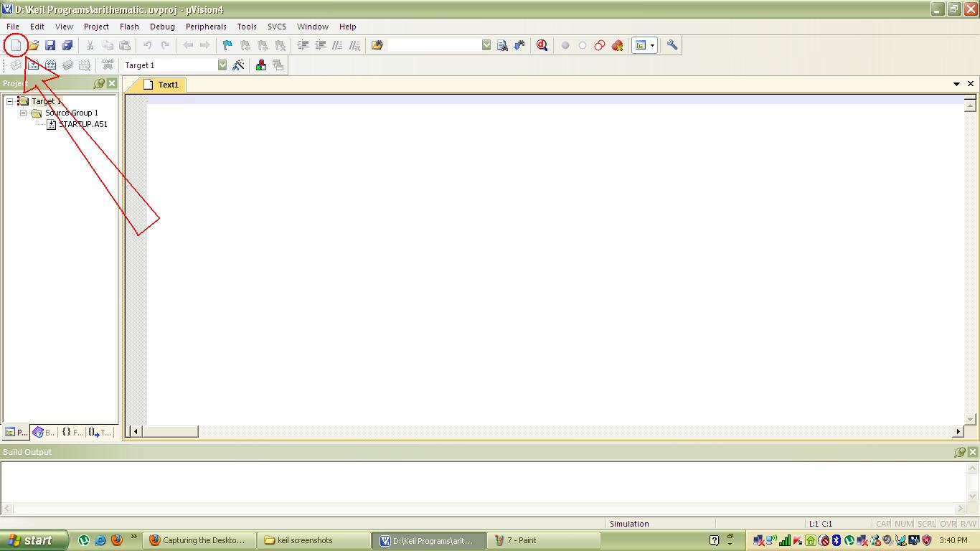Screen dimensions: 980x551
Task: Collapse the Source Group 1 node
Action: pyautogui.click(x=24, y=113)
